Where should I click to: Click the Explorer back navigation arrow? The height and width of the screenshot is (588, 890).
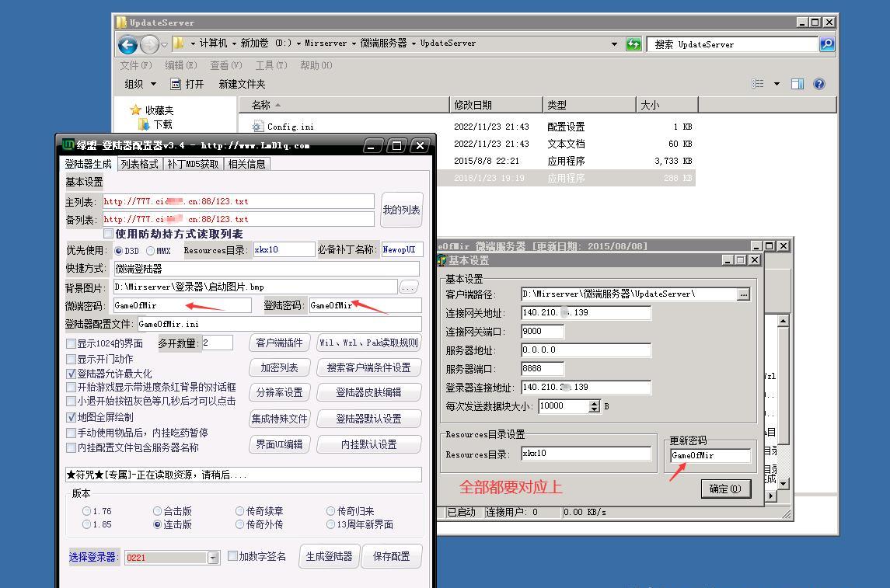128,44
